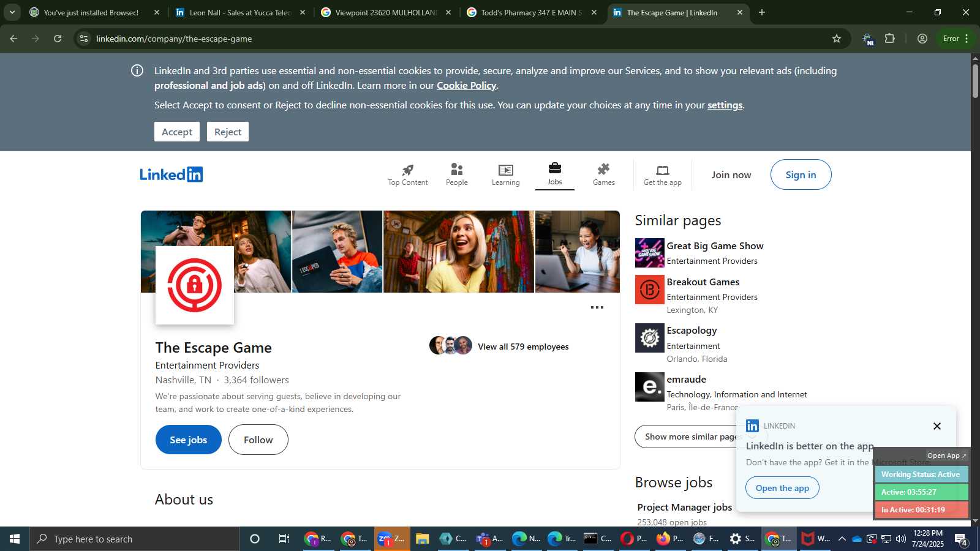This screenshot has width=980, height=551.
Task: Click the Windows taskbar search box
Action: point(135,539)
